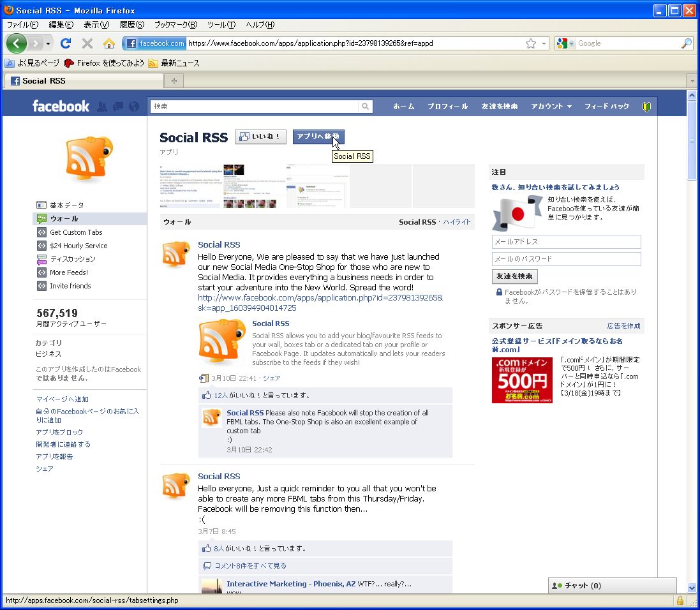This screenshot has width=700, height=610.
Task: Open the new tab plus button
Action: [174, 81]
